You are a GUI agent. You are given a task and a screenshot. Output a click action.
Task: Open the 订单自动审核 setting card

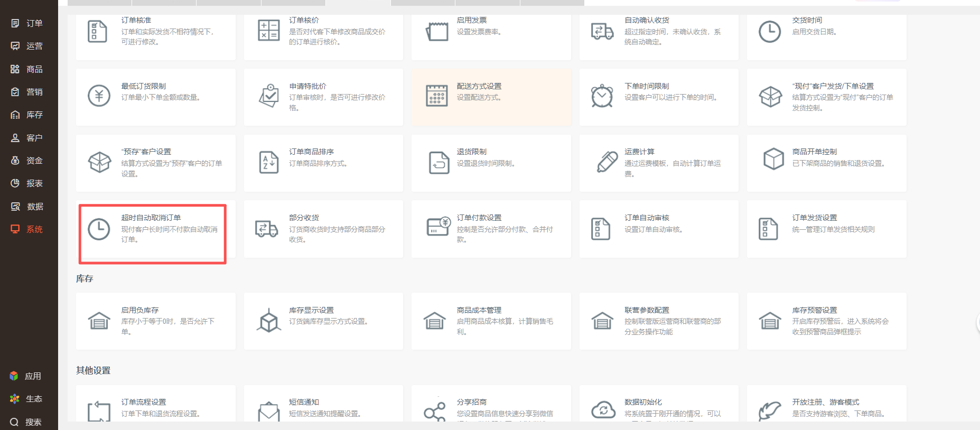tap(659, 229)
